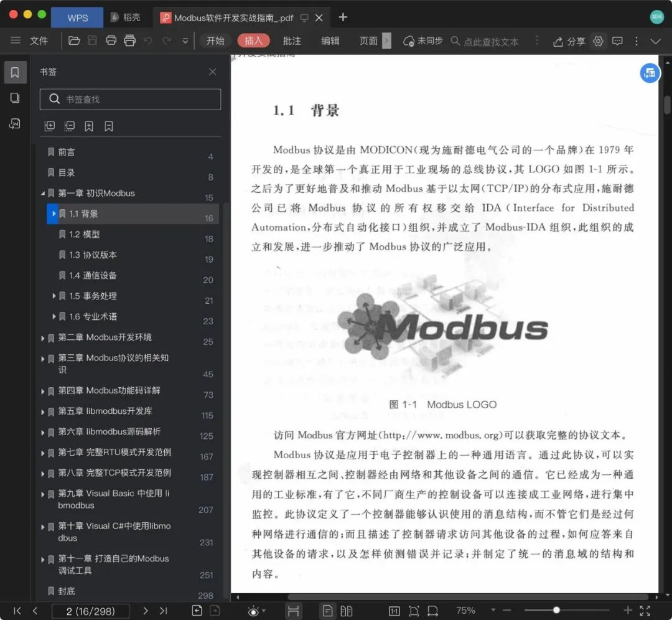Select the single page view icon in status bar

(327, 611)
